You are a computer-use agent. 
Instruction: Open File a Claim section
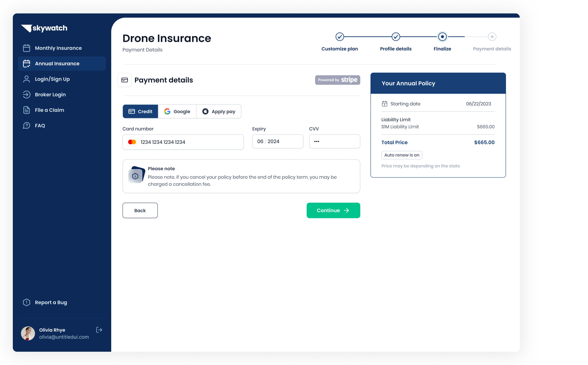62,110
